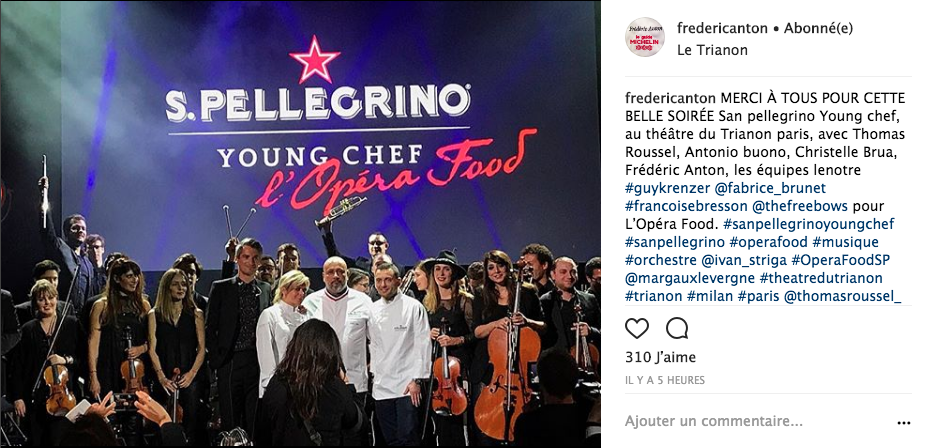Image resolution: width=934 pixels, height=448 pixels.
Task: View the 310 J'aime likes list
Action: point(661,357)
